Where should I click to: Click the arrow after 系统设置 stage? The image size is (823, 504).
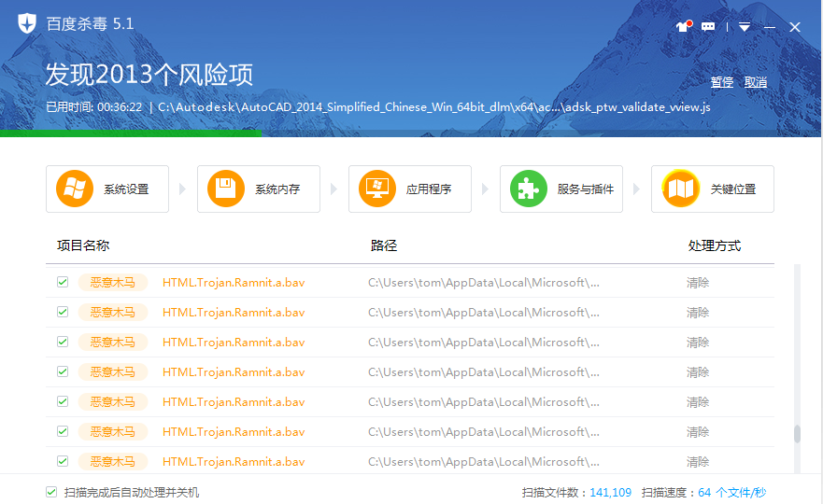tap(182, 189)
